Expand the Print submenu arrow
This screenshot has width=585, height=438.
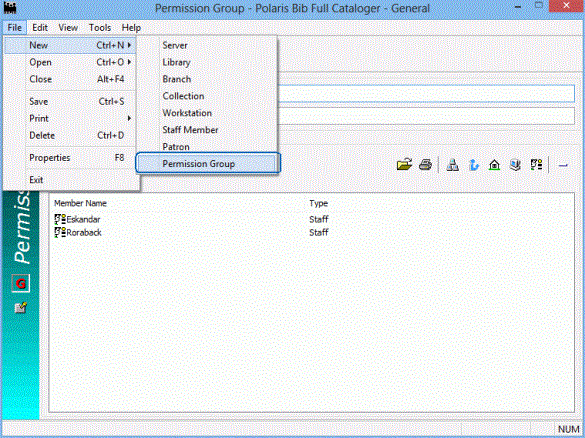[129, 118]
